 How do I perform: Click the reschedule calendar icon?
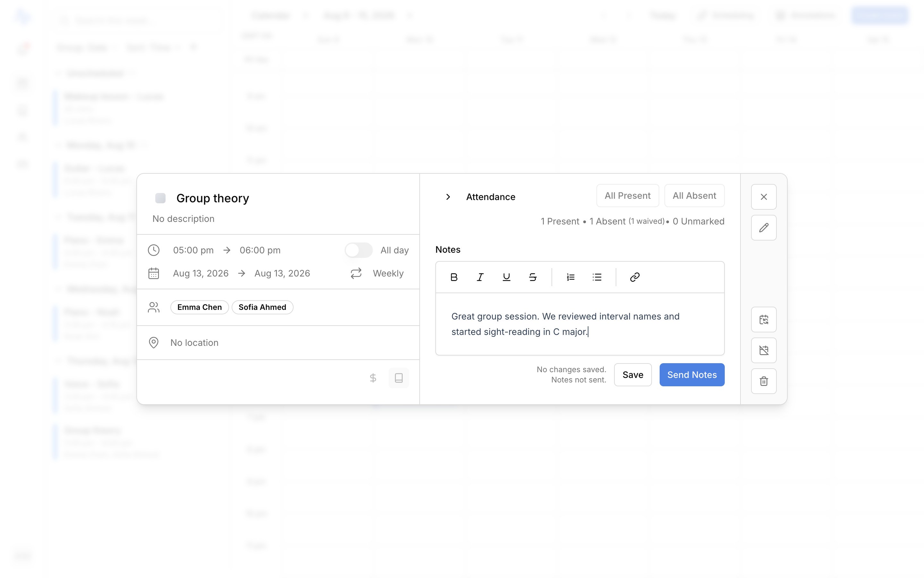[764, 320]
